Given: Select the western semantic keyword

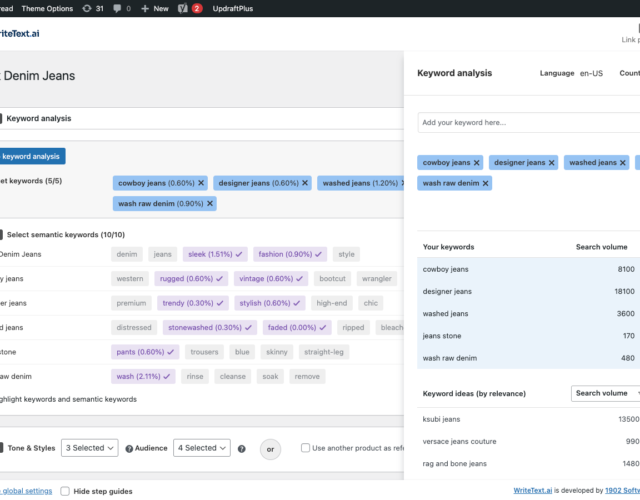Looking at the screenshot, I should pos(130,279).
